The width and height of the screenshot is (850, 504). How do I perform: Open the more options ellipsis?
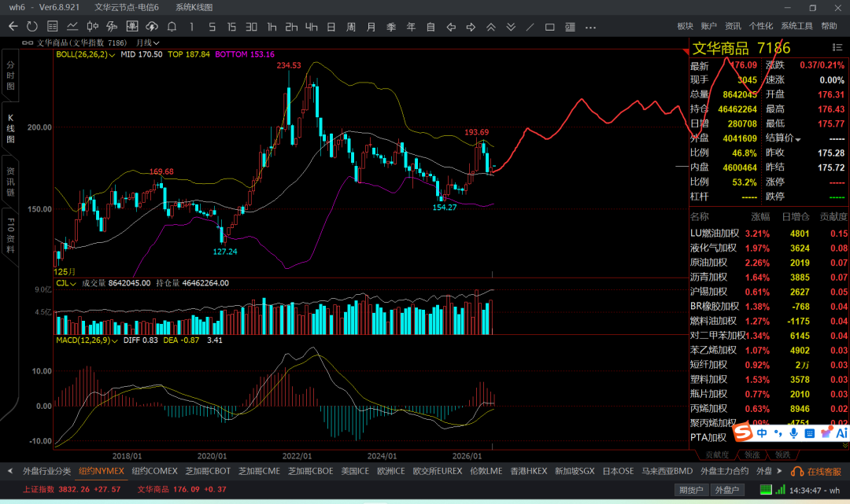590,27
